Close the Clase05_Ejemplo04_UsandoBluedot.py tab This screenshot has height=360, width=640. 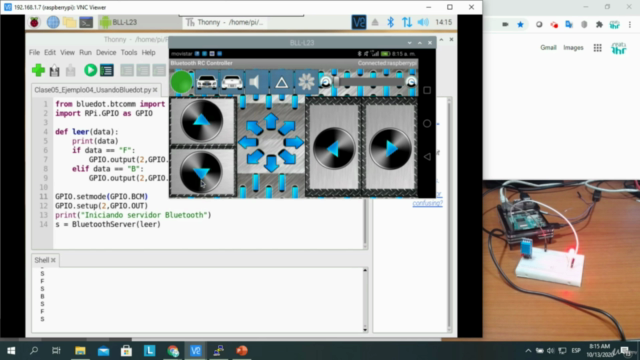point(155,90)
